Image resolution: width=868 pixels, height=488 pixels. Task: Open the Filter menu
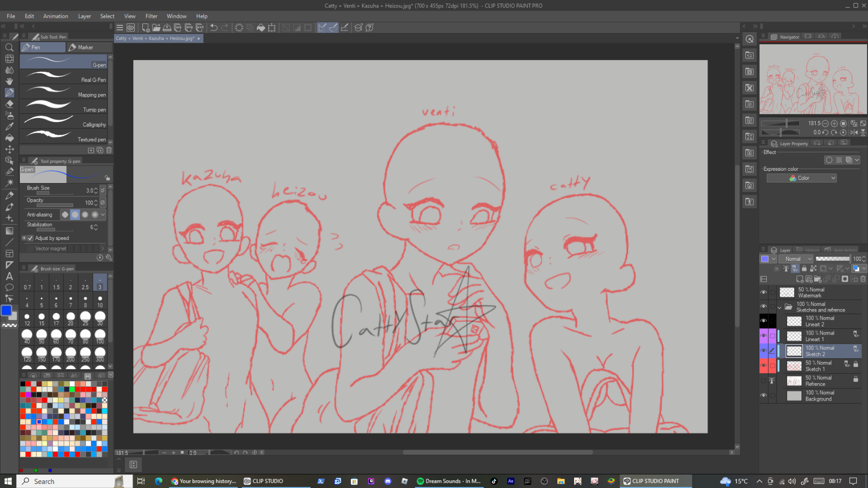(151, 16)
